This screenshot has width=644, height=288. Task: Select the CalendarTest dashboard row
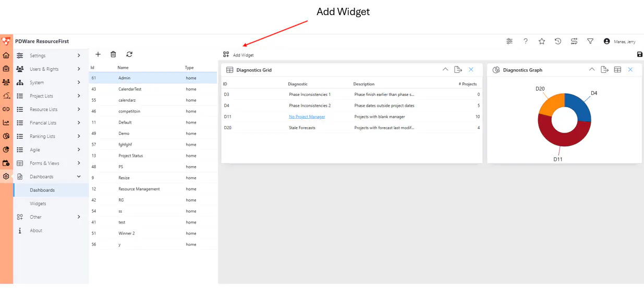pos(153,89)
